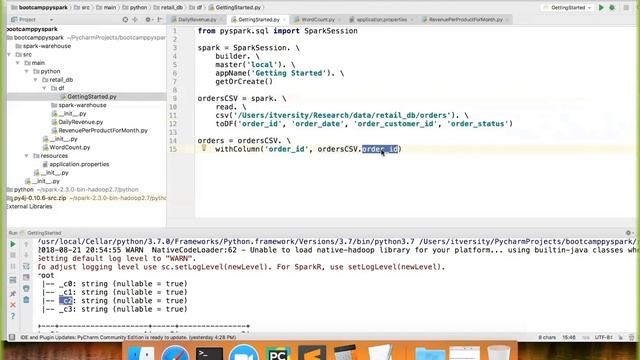Click UTF-8 encoding in status bar
Screen dimensions: 640x360
coord(604,338)
